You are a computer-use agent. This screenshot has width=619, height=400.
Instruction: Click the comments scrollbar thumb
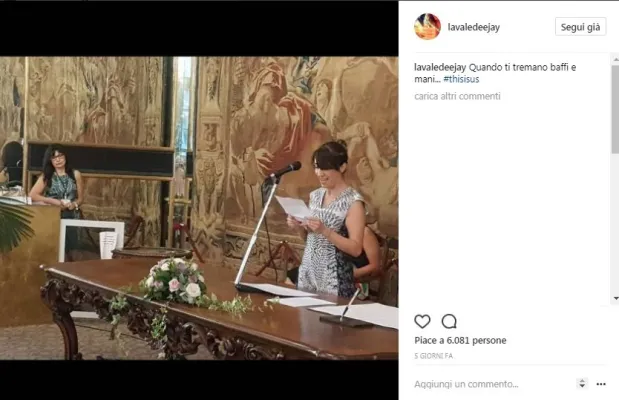click(x=615, y=109)
